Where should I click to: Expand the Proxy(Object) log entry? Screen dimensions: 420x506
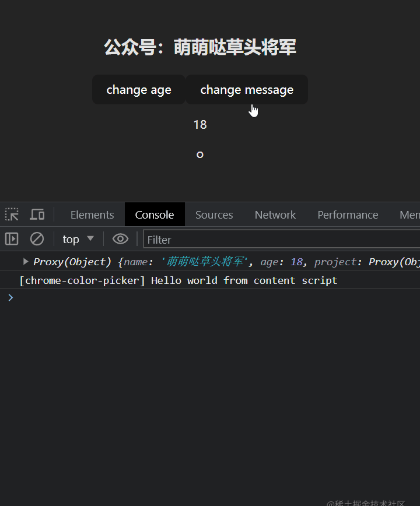pyautogui.click(x=26, y=261)
